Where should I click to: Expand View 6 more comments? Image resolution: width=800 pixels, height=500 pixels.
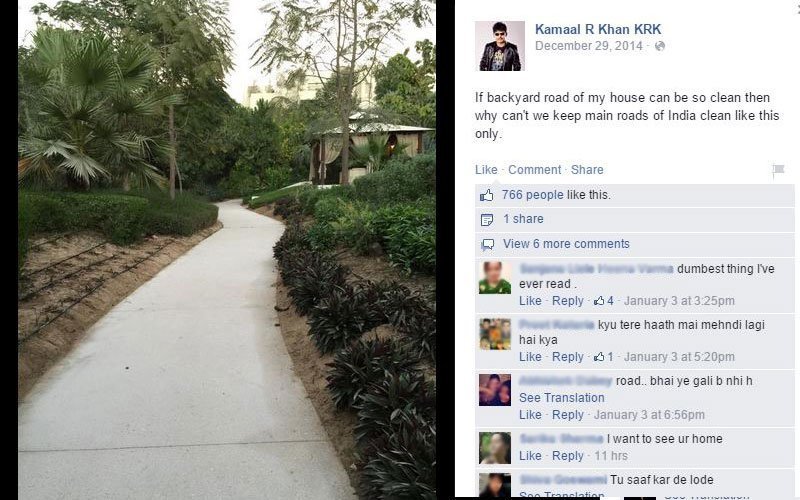point(566,244)
